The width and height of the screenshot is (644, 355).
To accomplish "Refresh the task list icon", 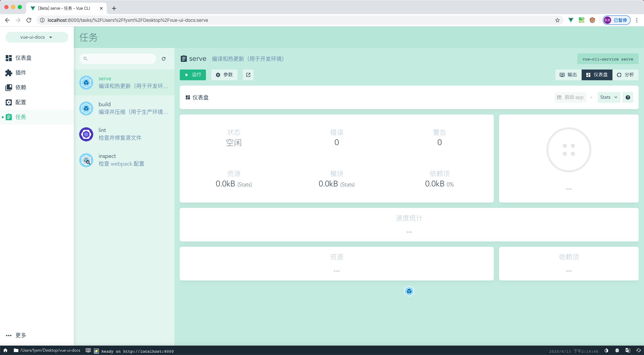I will click(164, 58).
